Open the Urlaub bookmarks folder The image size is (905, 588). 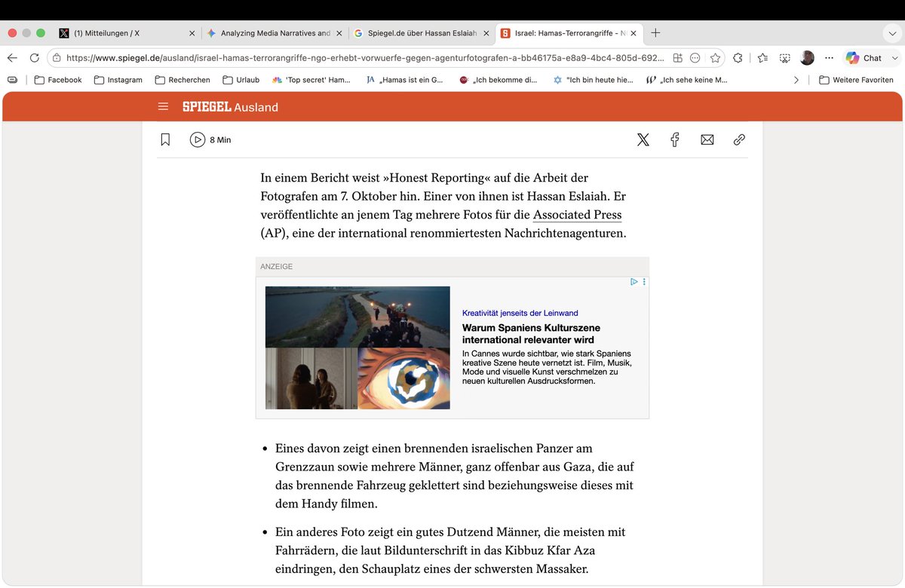[x=241, y=80]
